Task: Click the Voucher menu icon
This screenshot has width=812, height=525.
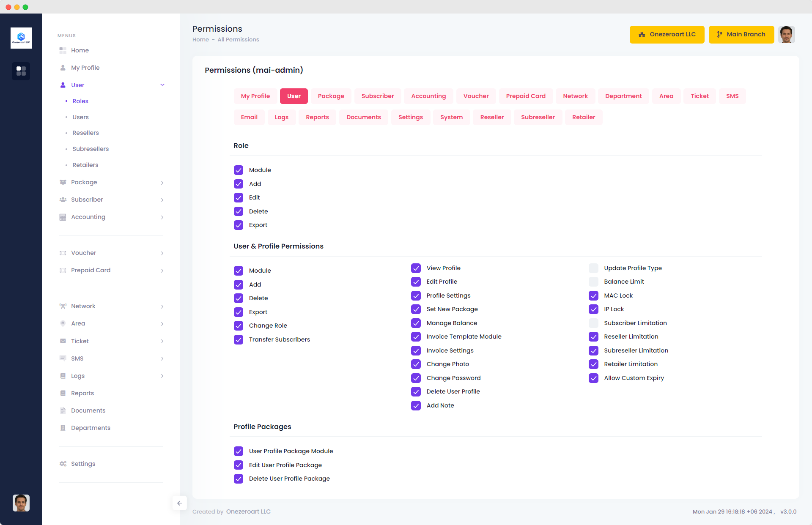Action: (63, 253)
